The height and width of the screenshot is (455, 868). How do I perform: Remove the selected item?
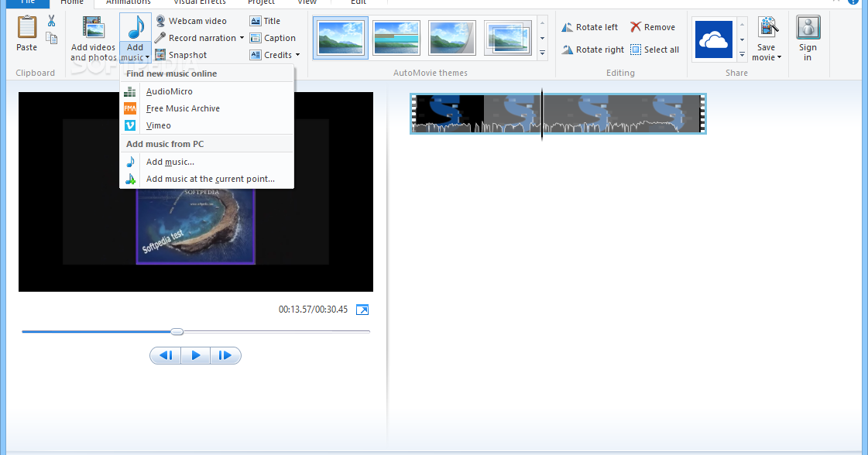653,27
